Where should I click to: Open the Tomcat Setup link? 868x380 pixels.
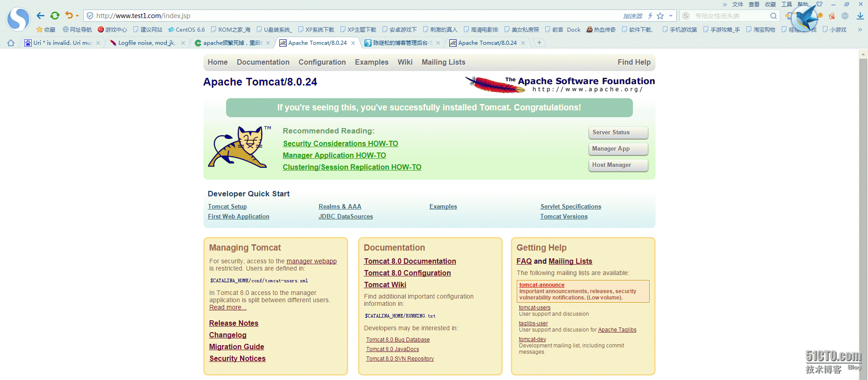pyautogui.click(x=227, y=207)
